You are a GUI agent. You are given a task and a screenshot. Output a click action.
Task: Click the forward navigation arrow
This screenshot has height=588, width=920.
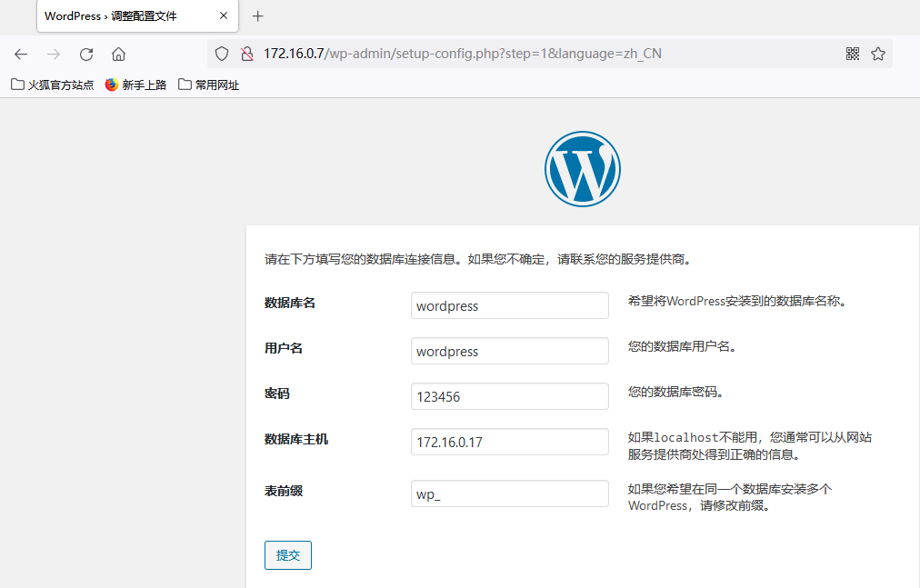54,54
